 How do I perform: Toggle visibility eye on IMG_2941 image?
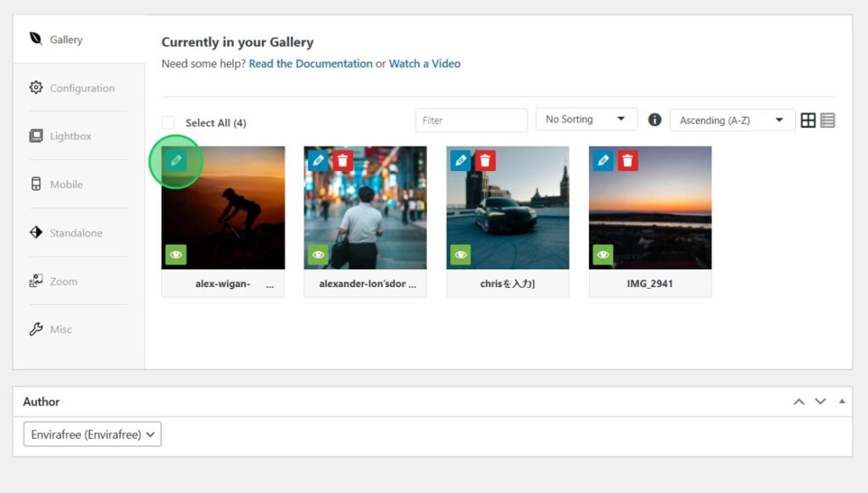(x=603, y=254)
